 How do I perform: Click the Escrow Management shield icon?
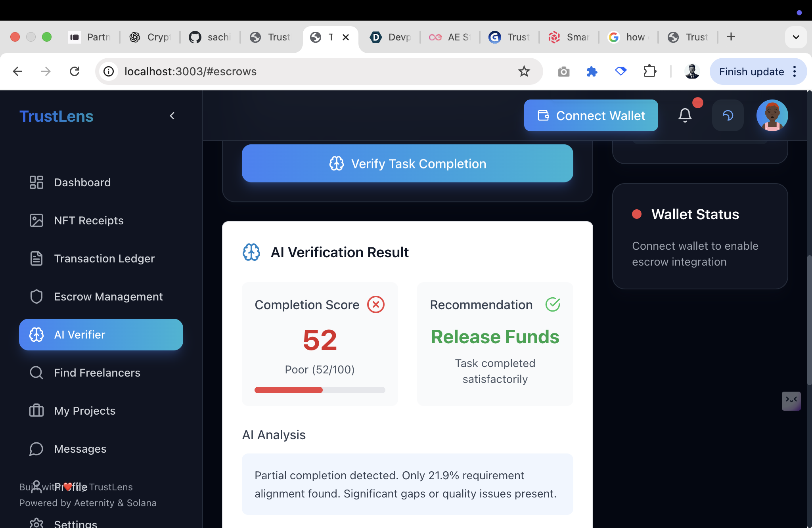(36, 297)
